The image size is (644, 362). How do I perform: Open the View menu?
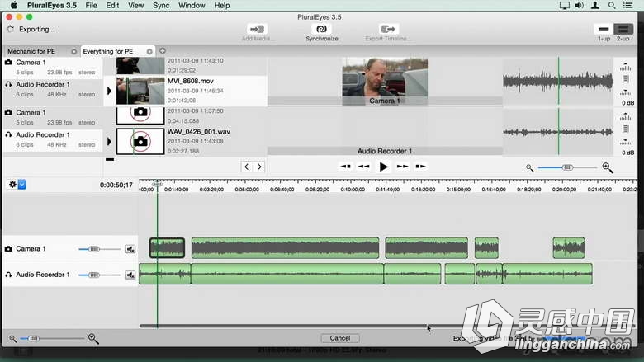click(x=135, y=5)
